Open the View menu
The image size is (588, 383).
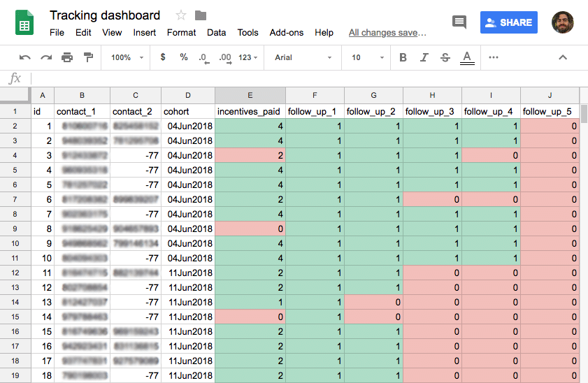point(112,33)
